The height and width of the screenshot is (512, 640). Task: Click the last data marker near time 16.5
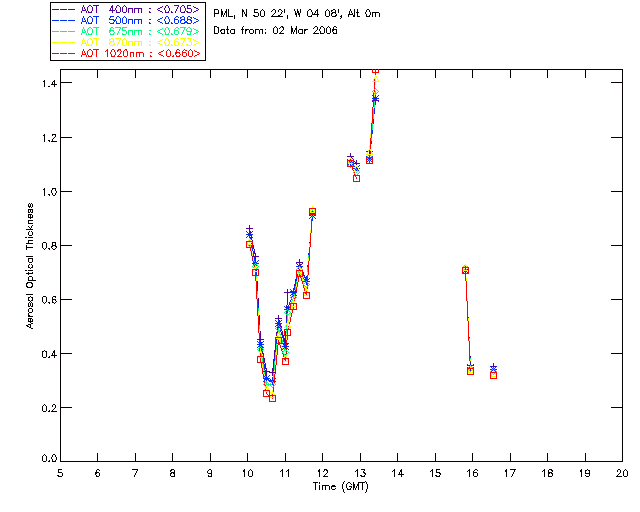click(493, 372)
